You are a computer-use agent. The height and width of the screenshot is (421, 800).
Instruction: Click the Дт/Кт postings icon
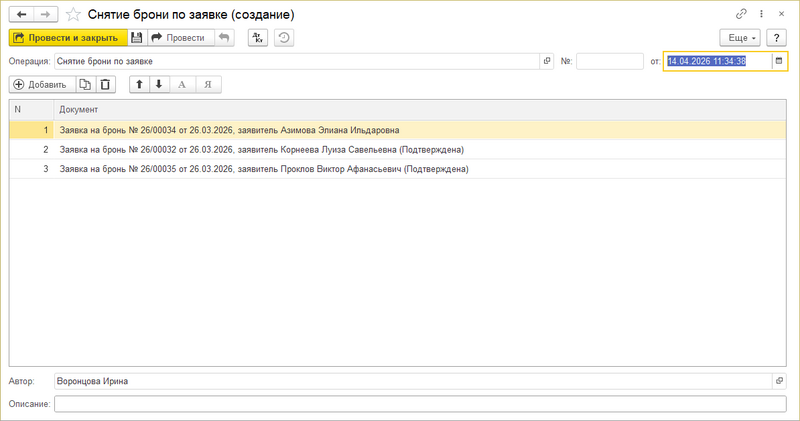(x=258, y=38)
